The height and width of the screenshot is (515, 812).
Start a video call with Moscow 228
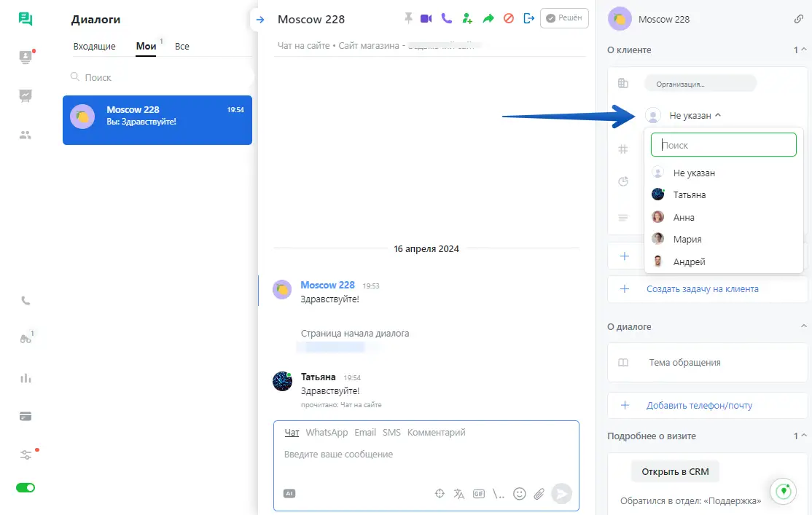pos(426,18)
